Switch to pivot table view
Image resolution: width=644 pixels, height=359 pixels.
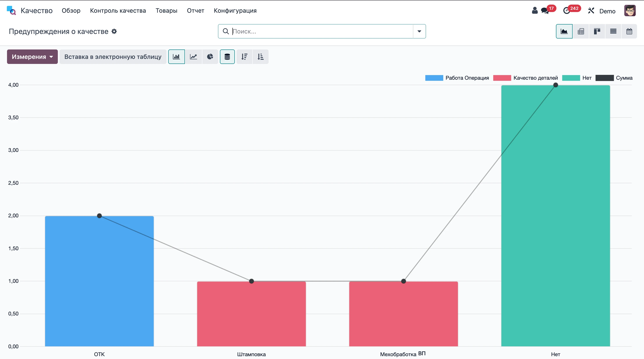[x=581, y=31]
